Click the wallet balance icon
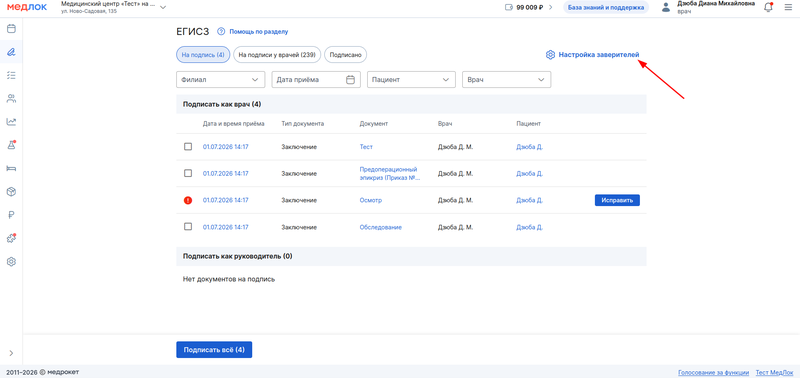Screen dimensions: 800x378 (508, 8)
